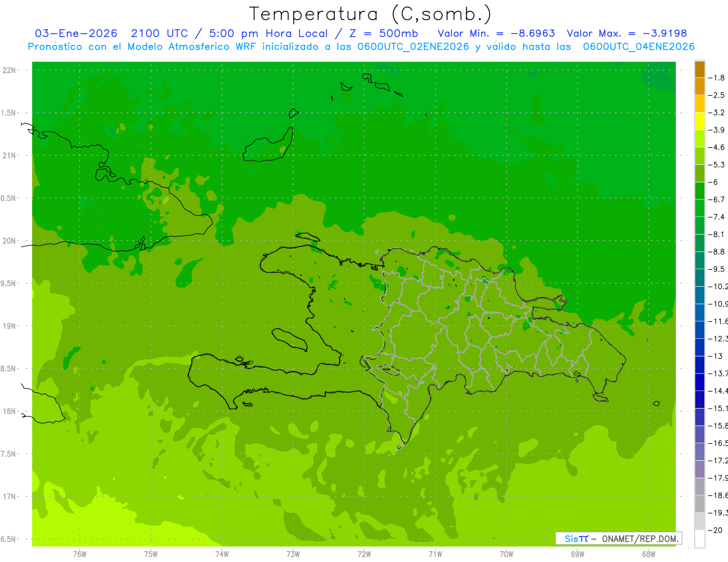Click the "-10.2" color scale value
The height and width of the screenshot is (562, 728).
[x=718, y=286]
